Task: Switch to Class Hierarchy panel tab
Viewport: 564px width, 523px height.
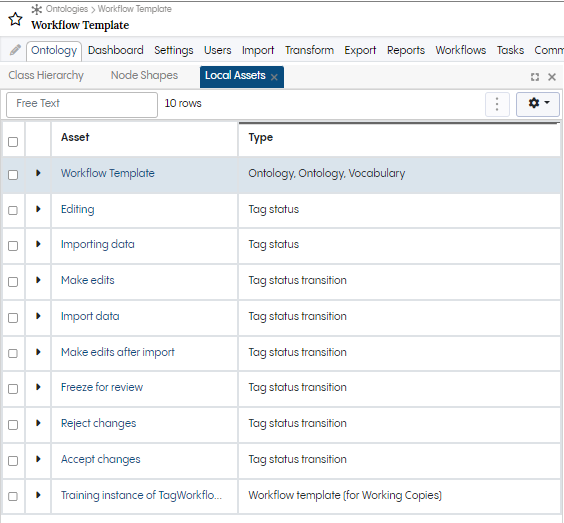Action: pyautogui.click(x=46, y=75)
